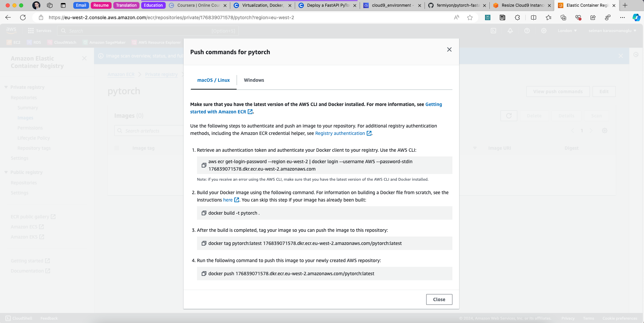The image size is (644, 323).
Task: Open browser extensions puzzle icon
Action: pos(517,17)
